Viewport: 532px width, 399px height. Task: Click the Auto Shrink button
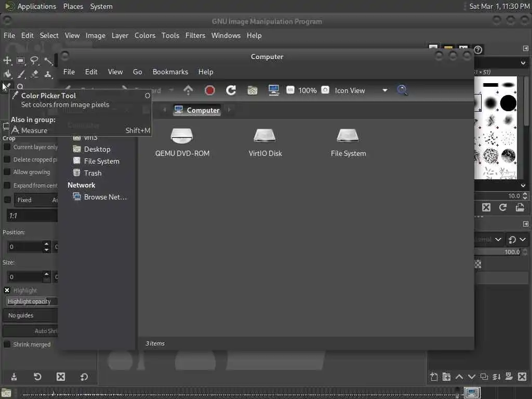31,331
